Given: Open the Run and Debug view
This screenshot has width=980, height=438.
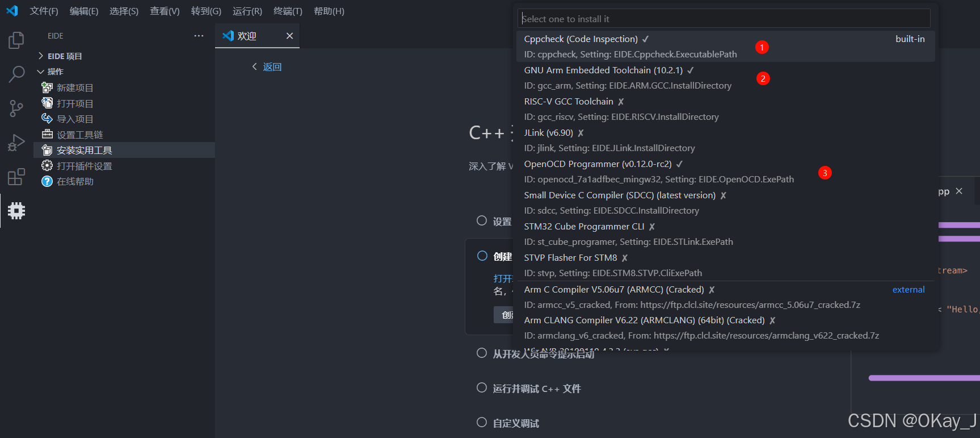Looking at the screenshot, I should [x=16, y=143].
